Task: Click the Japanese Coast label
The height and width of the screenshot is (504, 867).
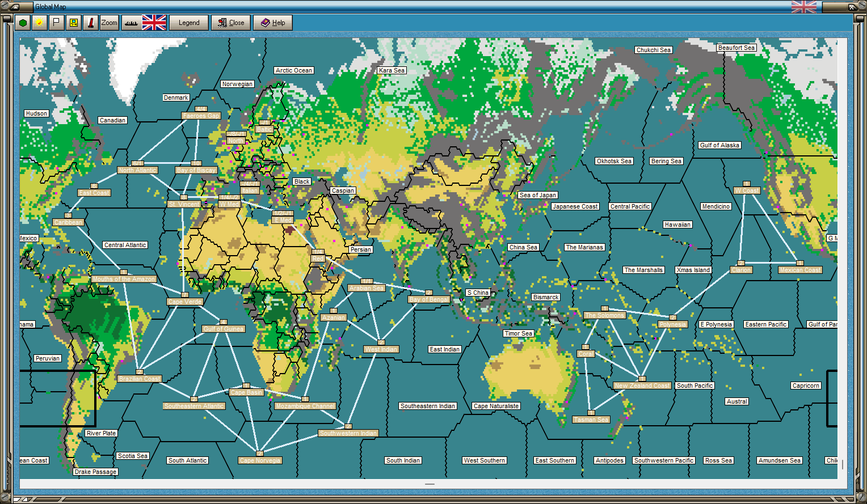Action: pos(575,206)
